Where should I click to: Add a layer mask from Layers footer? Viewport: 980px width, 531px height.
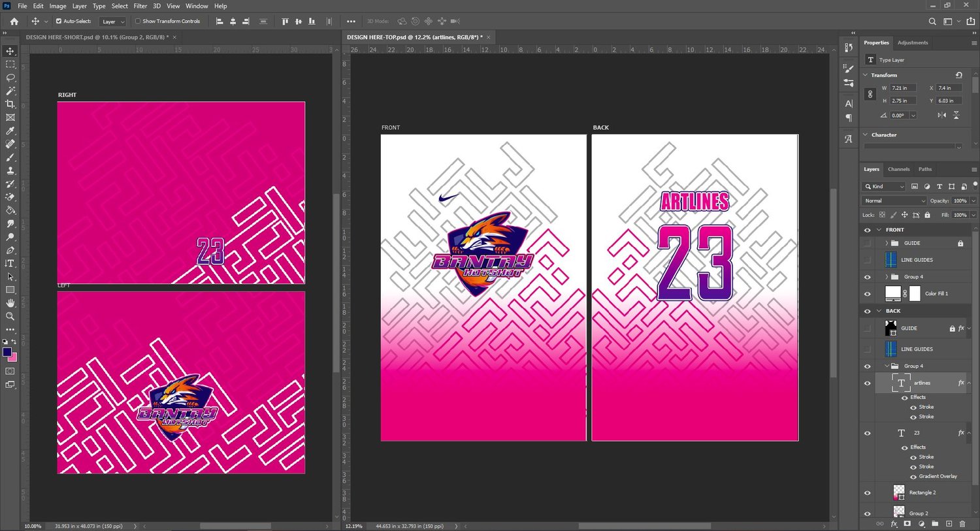coord(907,524)
